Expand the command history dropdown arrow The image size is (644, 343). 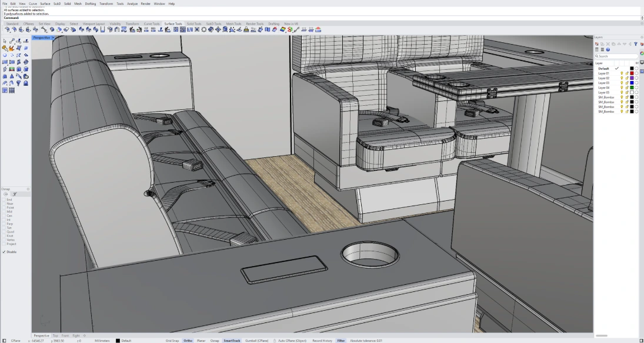point(642,18)
